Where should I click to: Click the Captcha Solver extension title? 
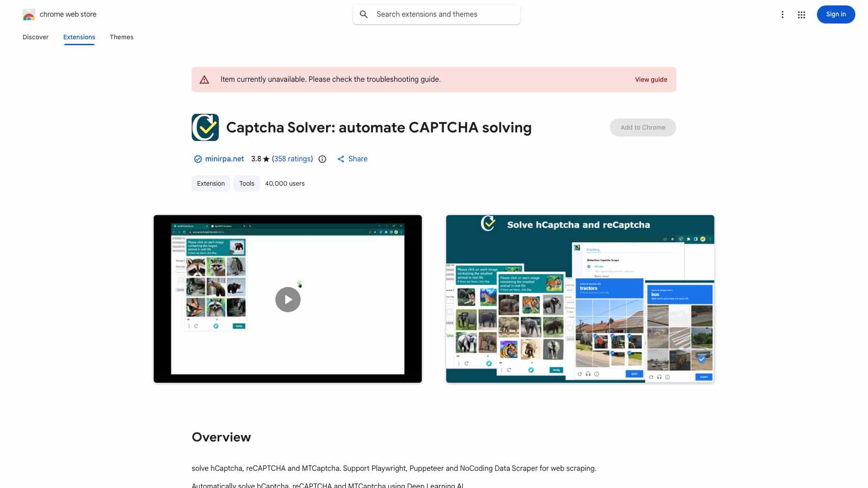[x=379, y=127]
